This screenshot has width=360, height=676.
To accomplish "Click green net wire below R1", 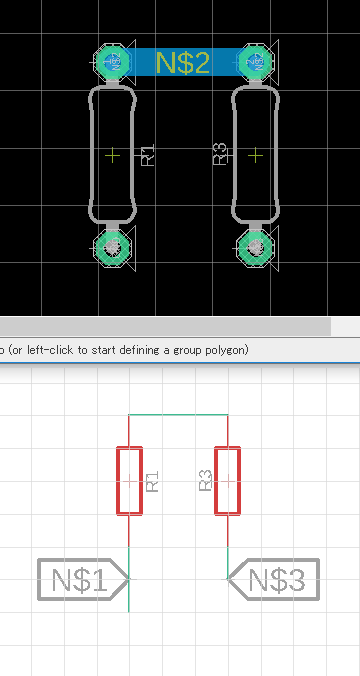I will 129,579.
